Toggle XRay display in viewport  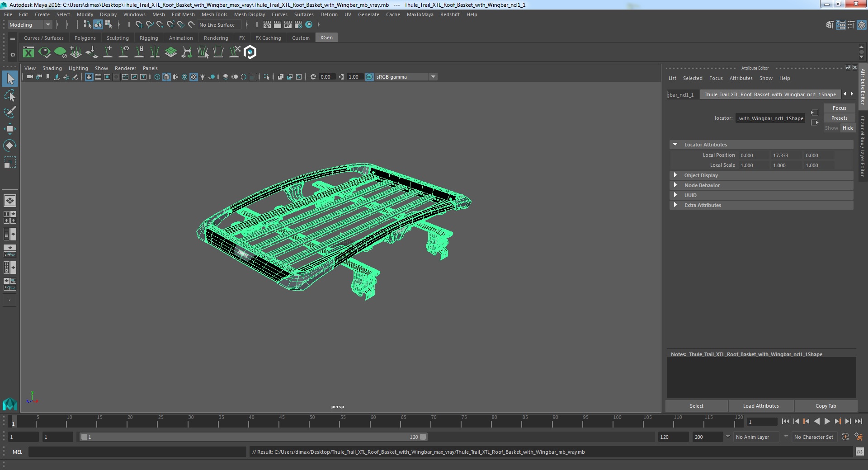pyautogui.click(x=281, y=77)
